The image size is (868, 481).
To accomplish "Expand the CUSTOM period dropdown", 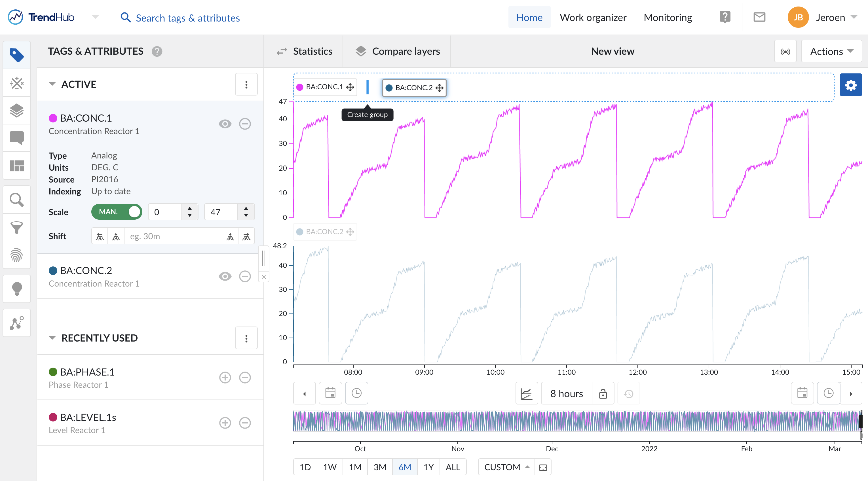I will pyautogui.click(x=506, y=467).
